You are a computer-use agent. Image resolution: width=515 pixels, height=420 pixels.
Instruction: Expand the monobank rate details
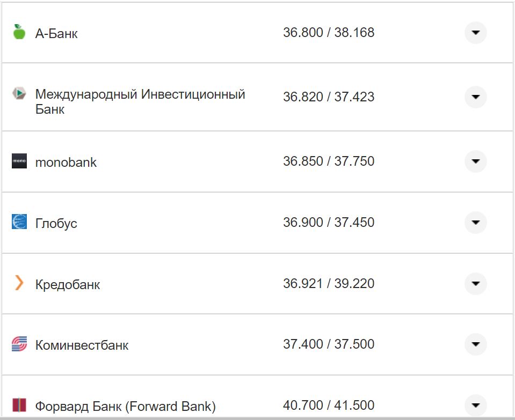(x=475, y=162)
